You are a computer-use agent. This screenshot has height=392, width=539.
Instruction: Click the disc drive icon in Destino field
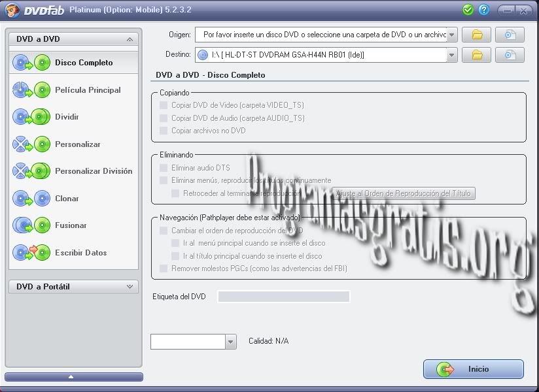203,55
